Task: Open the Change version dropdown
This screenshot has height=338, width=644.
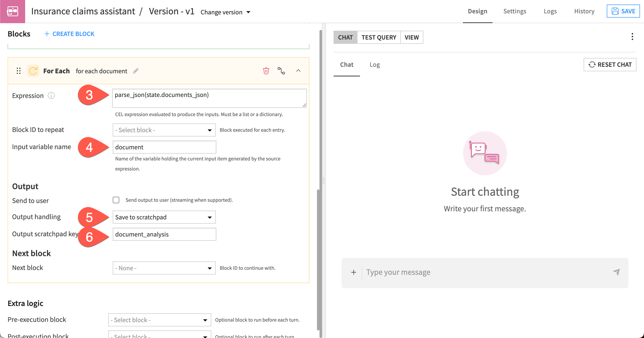Action: [225, 12]
